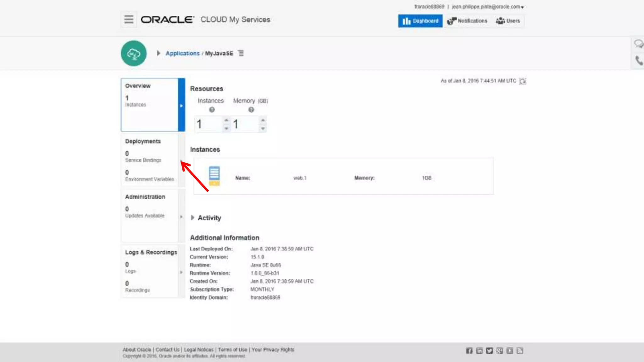644x362 pixels.
Task: Focus the Instances number field
Action: (208, 124)
